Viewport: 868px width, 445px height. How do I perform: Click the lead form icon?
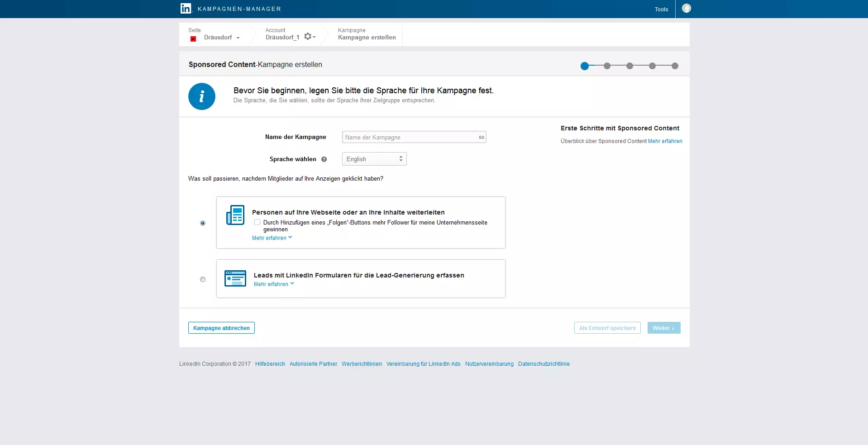click(x=235, y=278)
